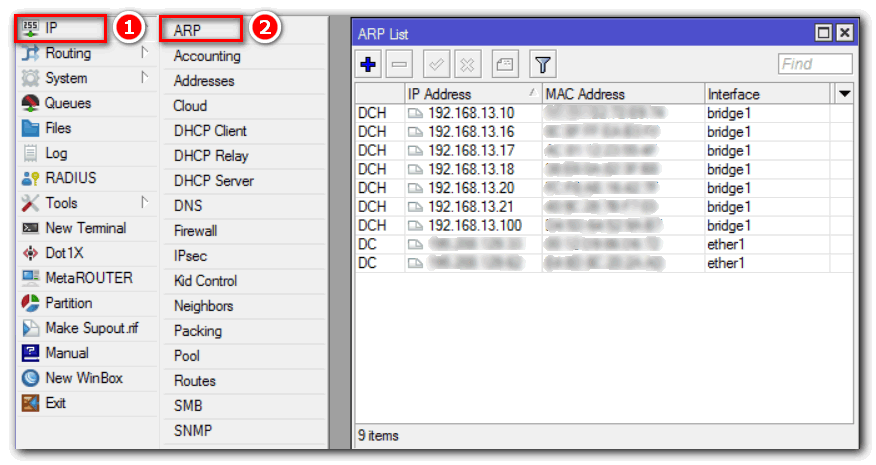The image size is (876, 465).
Task: Open the Accounting submenu item
Action: (x=207, y=56)
